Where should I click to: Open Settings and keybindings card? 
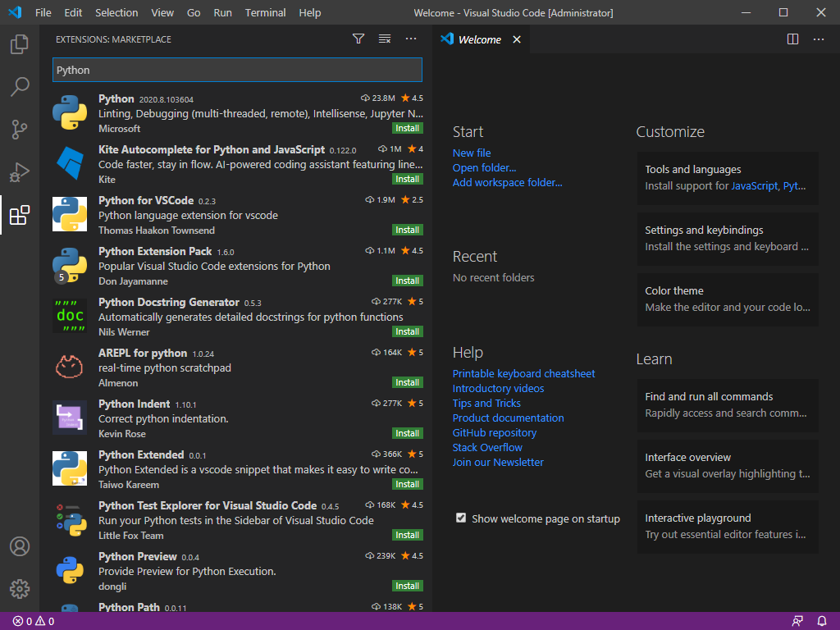(728, 239)
